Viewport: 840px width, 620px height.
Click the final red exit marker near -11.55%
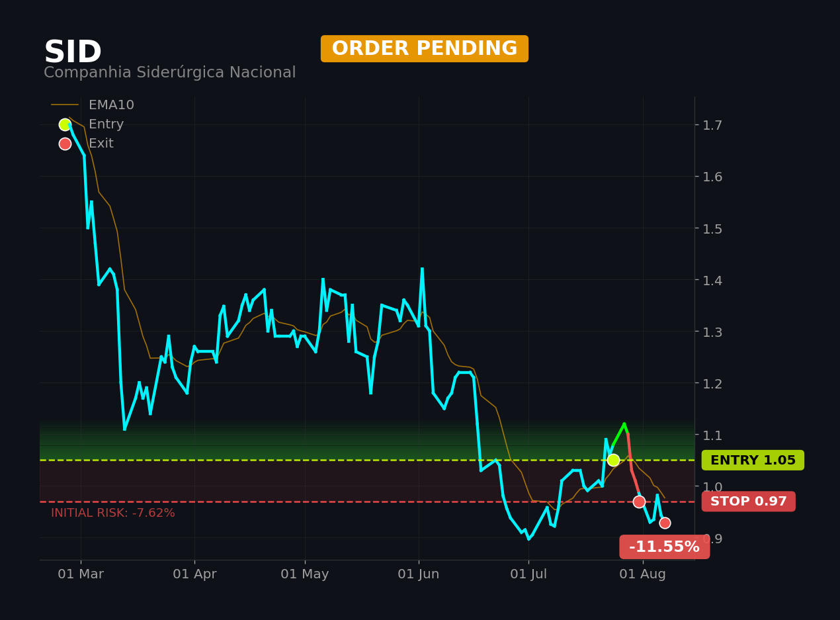click(665, 523)
